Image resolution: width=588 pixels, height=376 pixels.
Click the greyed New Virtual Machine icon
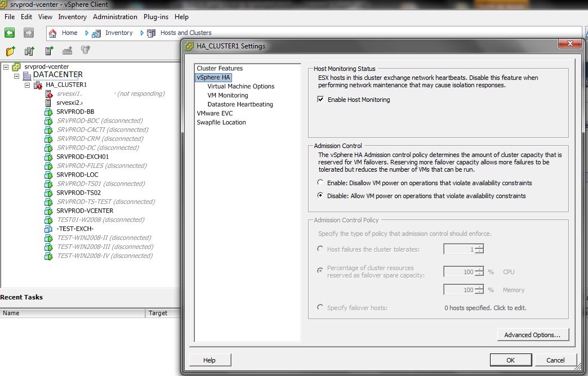tap(68, 51)
